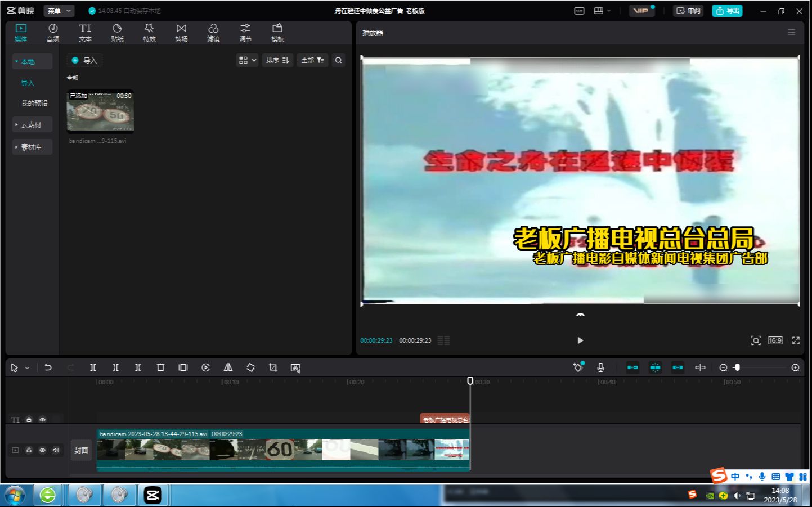Viewport: 812px width, 507px height.
Task: Open the 贴纸 (Stickers) tab
Action: point(117,33)
